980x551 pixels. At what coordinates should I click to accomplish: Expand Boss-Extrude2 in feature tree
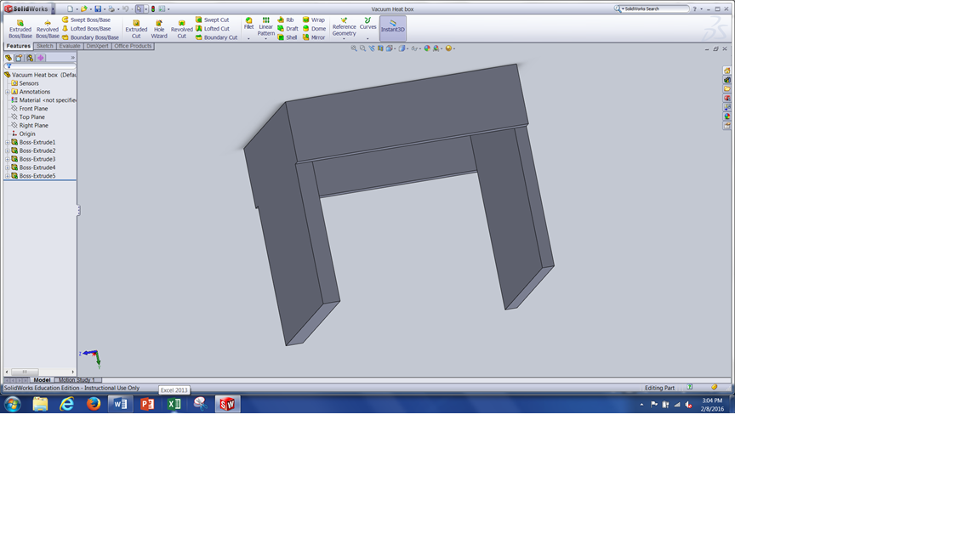(8, 151)
